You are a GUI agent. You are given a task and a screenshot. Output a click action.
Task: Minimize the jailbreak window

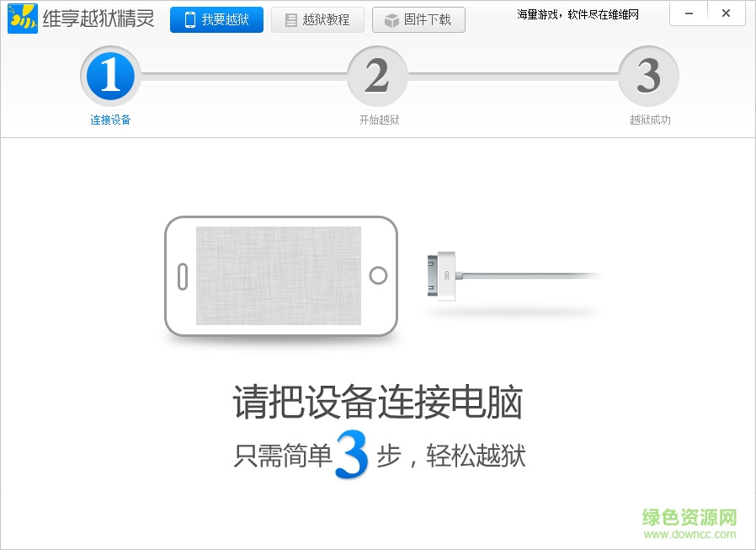pos(689,13)
